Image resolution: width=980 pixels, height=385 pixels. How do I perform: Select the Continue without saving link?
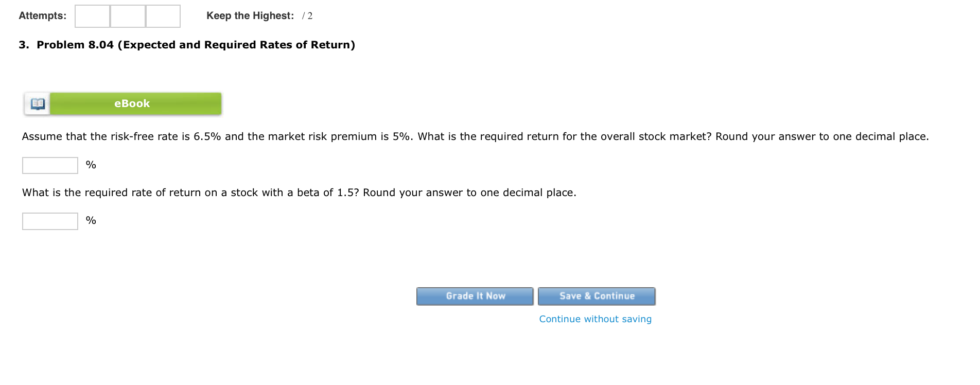click(x=595, y=319)
